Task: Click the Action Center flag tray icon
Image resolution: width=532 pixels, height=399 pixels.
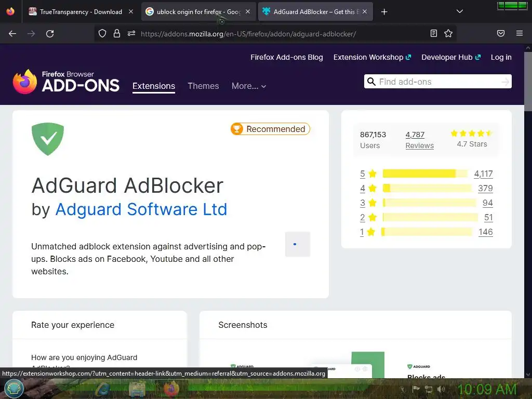Action: click(x=416, y=389)
